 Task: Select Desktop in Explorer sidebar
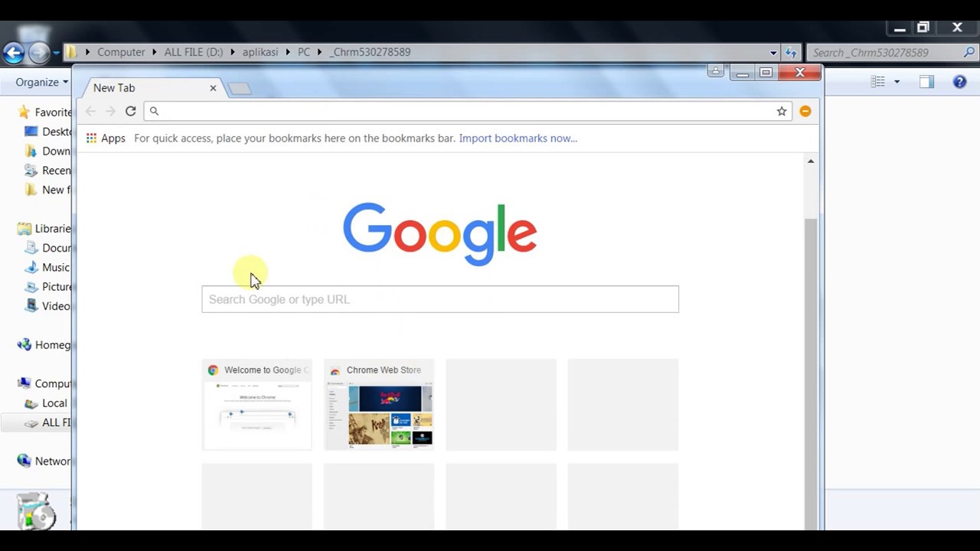(x=47, y=132)
